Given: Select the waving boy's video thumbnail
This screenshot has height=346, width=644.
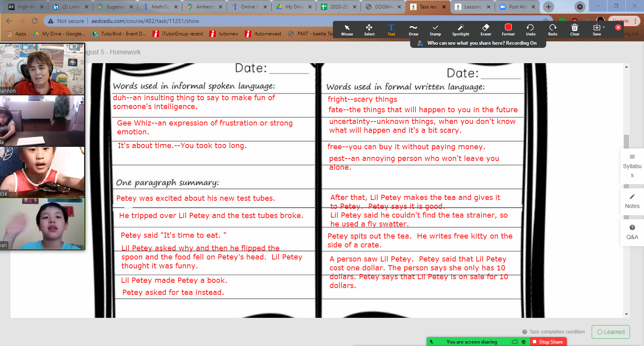Looking at the screenshot, I should click(42, 223).
